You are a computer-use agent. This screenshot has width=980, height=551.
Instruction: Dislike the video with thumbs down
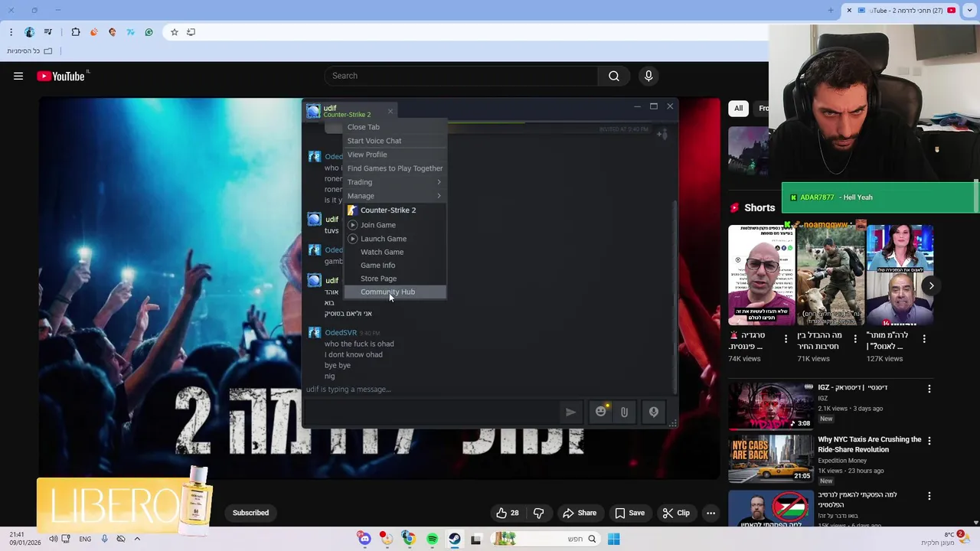pos(538,513)
